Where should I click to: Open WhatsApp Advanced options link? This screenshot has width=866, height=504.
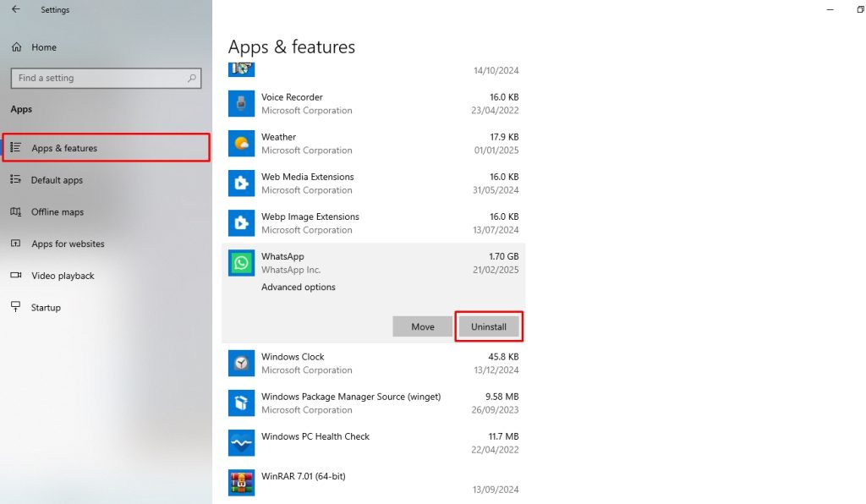pyautogui.click(x=299, y=287)
